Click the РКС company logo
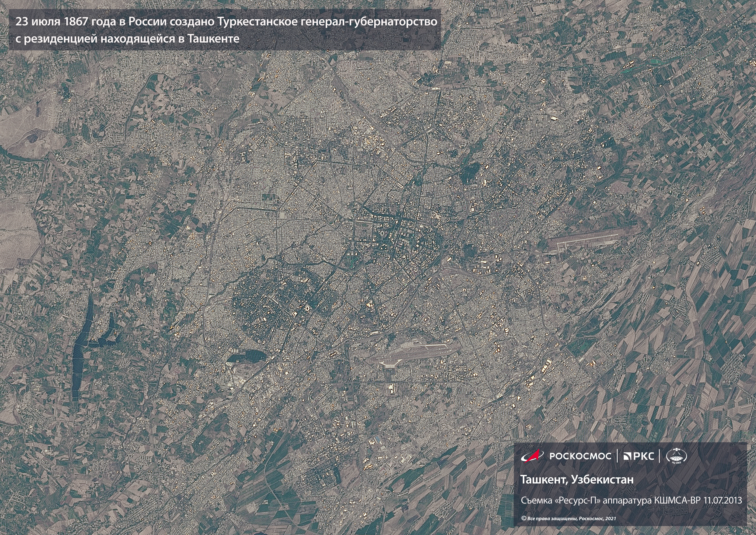The image size is (756, 535). point(639,456)
